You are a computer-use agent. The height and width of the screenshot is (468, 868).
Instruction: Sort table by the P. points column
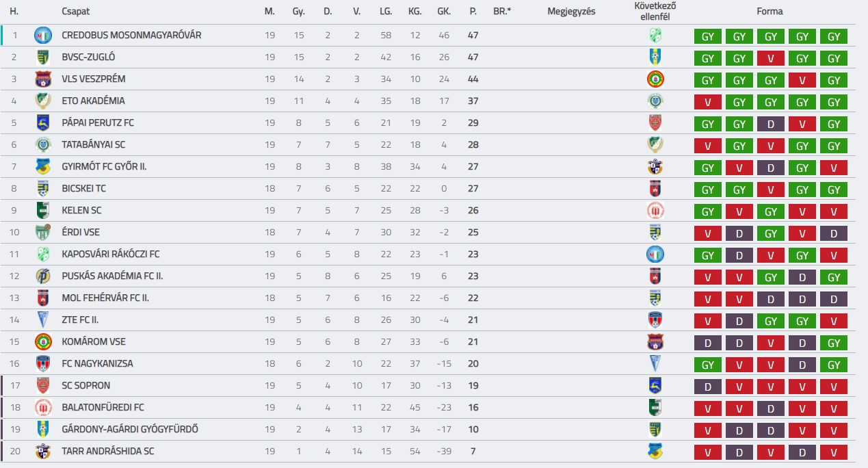(473, 12)
